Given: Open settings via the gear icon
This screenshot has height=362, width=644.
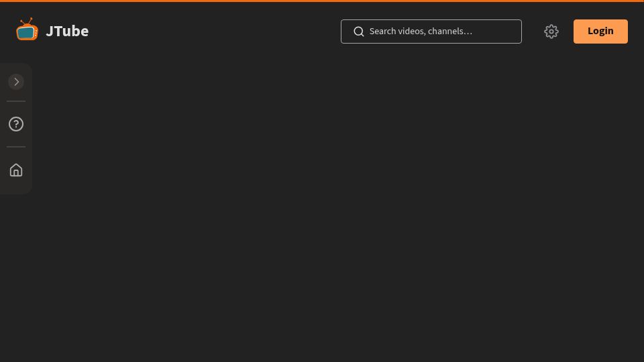Looking at the screenshot, I should 551,32.
